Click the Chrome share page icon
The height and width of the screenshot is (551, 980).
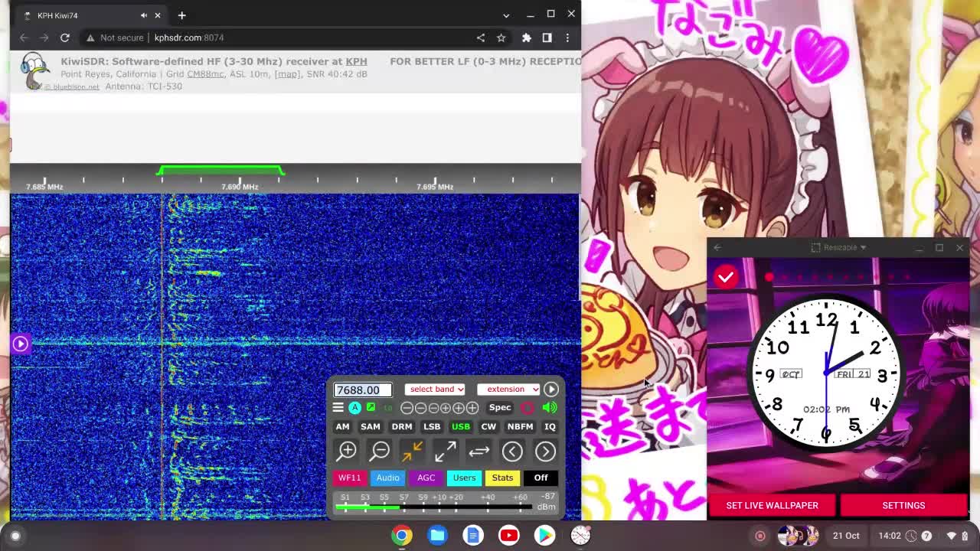pyautogui.click(x=481, y=37)
